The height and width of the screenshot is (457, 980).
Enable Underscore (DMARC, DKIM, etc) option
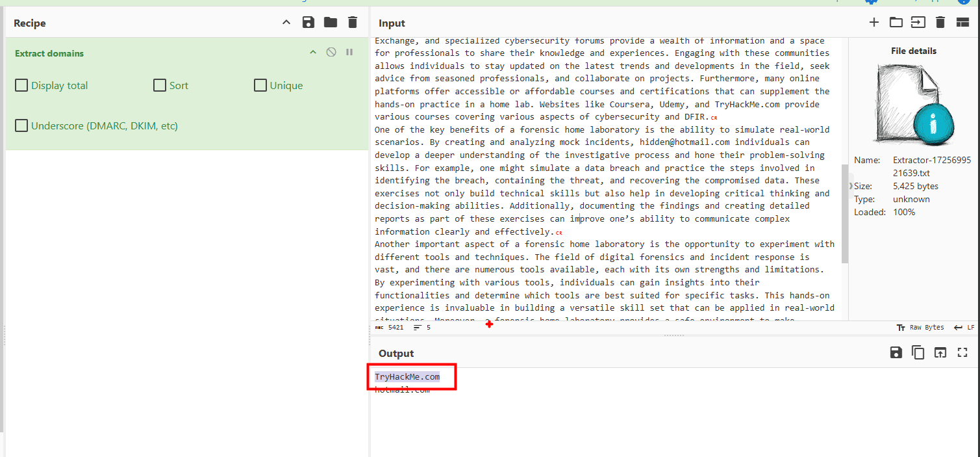click(x=21, y=125)
